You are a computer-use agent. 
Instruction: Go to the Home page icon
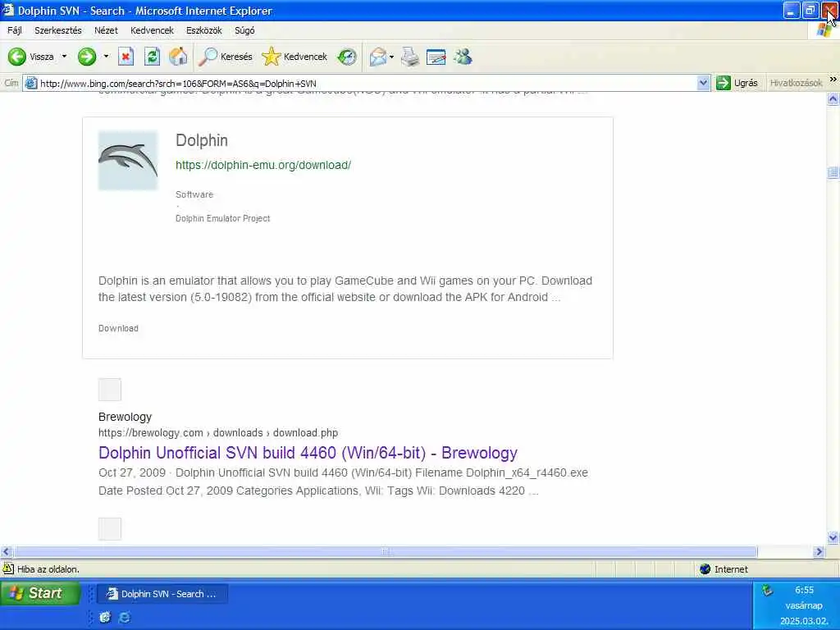(178, 57)
